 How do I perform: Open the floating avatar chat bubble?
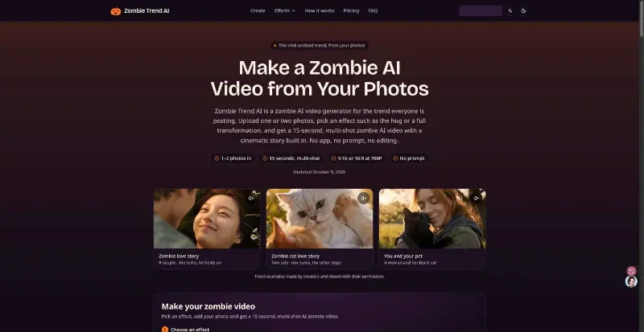pyautogui.click(x=631, y=281)
